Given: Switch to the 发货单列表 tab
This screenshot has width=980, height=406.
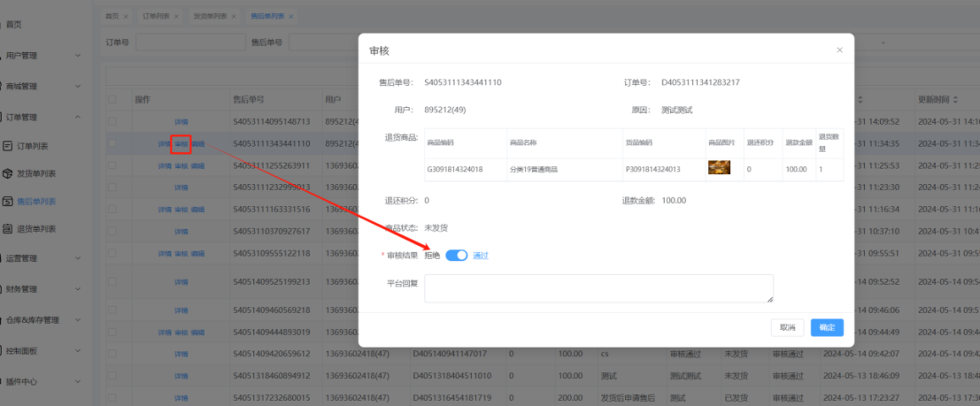Looking at the screenshot, I should (x=211, y=16).
